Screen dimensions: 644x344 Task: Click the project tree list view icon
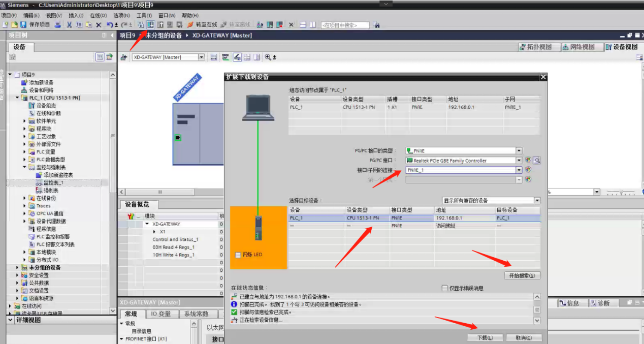(x=100, y=57)
